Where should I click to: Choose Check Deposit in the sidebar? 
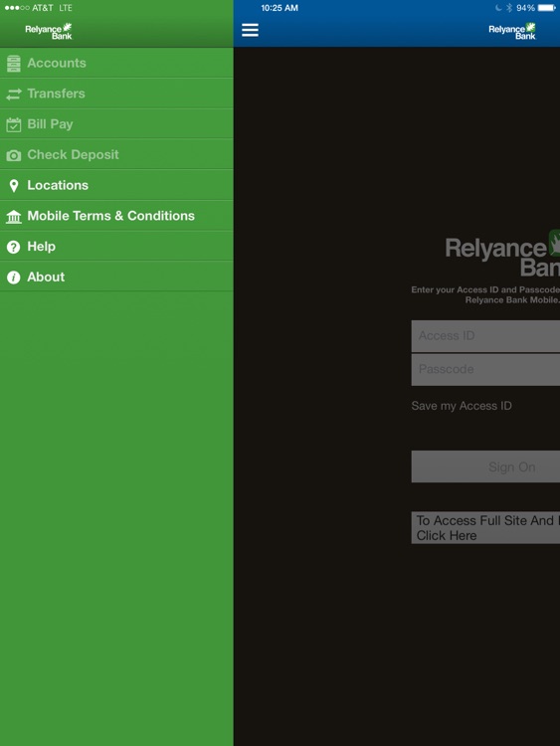(x=116, y=154)
